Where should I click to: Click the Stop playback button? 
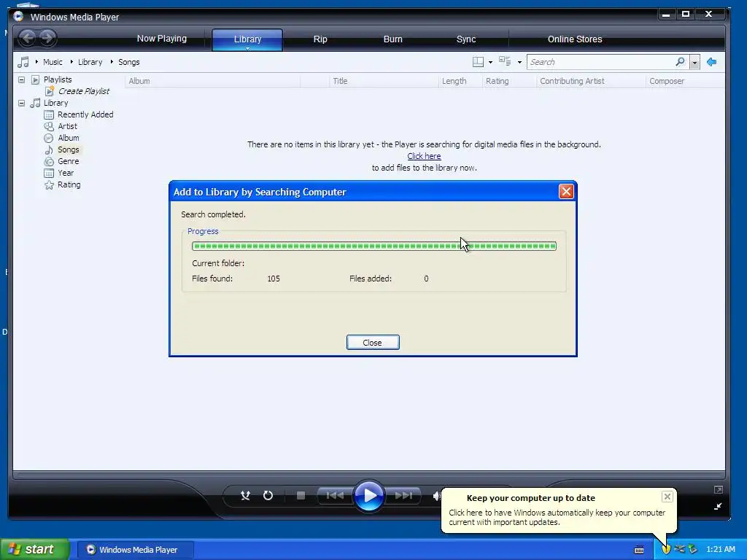point(301,496)
